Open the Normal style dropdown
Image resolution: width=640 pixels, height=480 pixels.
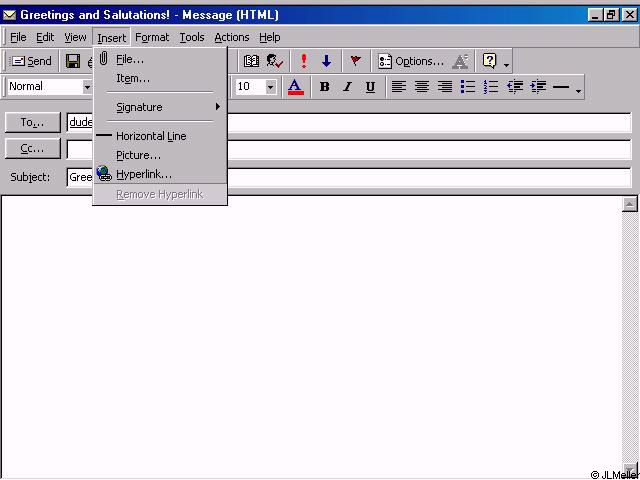tap(86, 87)
